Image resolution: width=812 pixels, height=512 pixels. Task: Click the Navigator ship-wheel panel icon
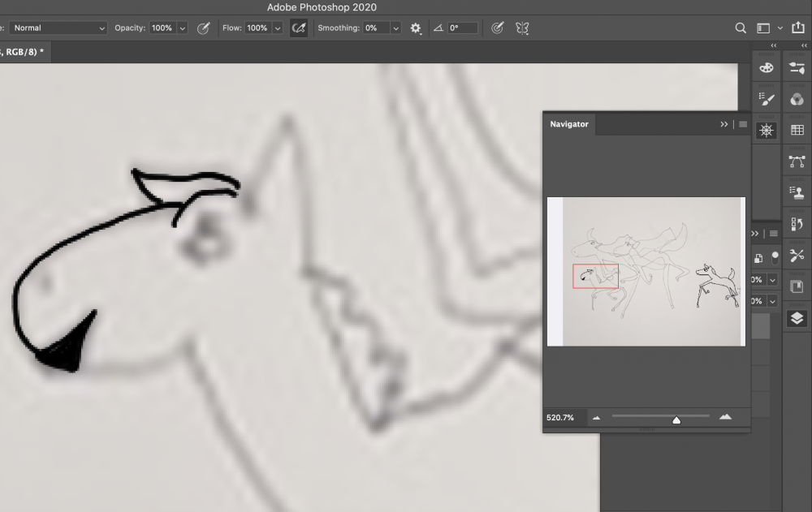[767, 130]
